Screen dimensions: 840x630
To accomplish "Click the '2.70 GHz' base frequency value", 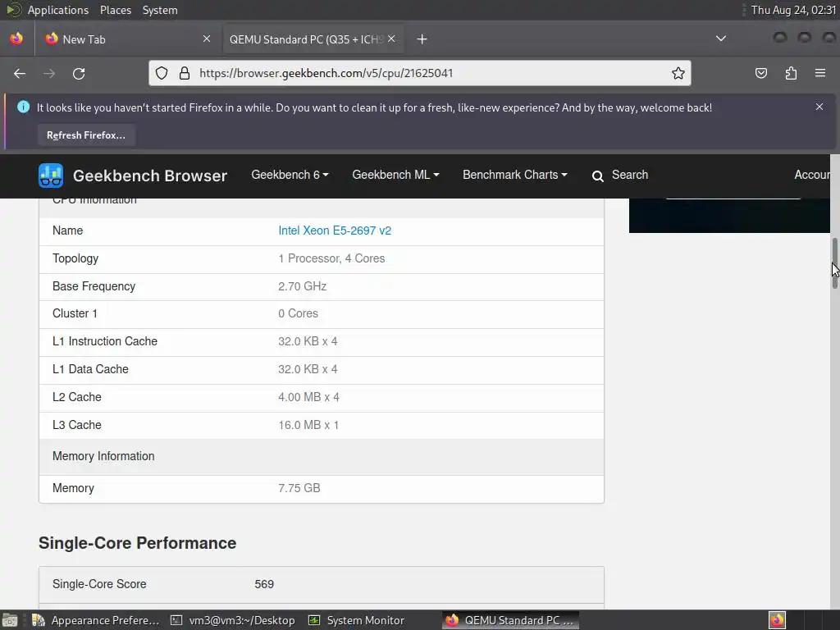I will coord(302,286).
